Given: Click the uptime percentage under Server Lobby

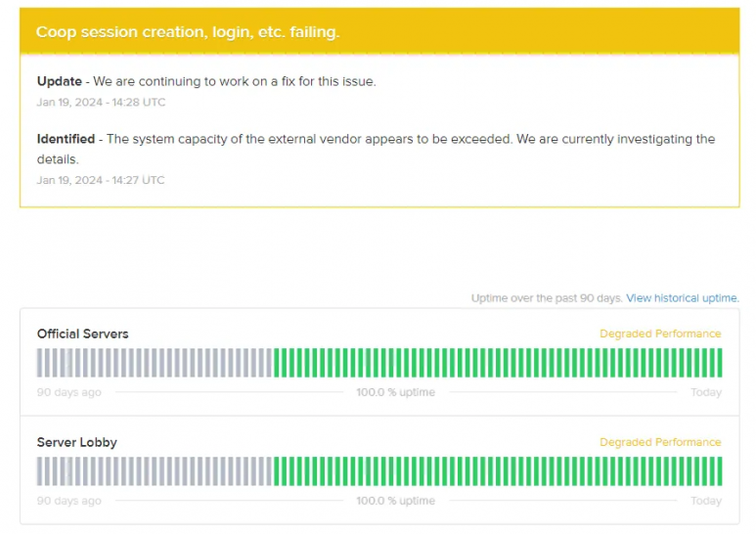Looking at the screenshot, I should point(395,501).
